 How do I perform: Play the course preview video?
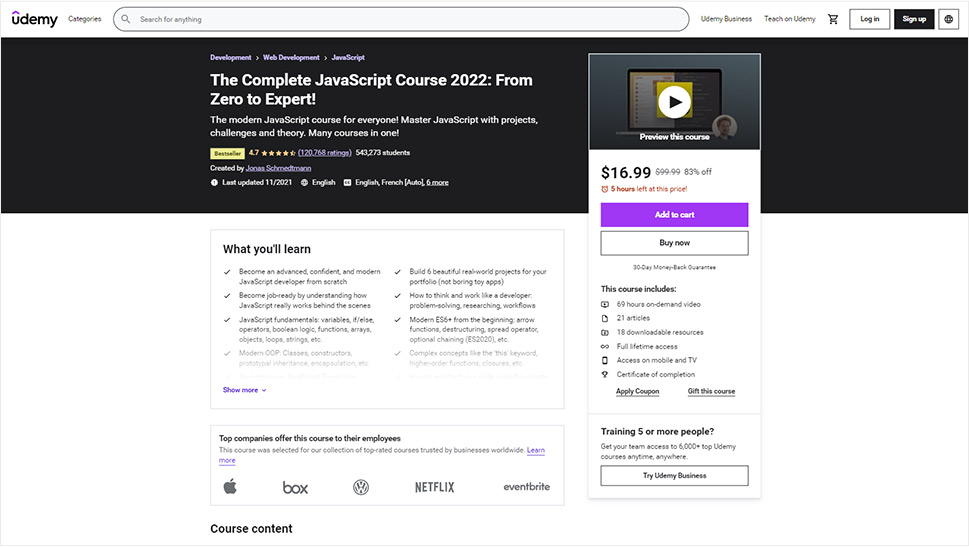(x=675, y=101)
